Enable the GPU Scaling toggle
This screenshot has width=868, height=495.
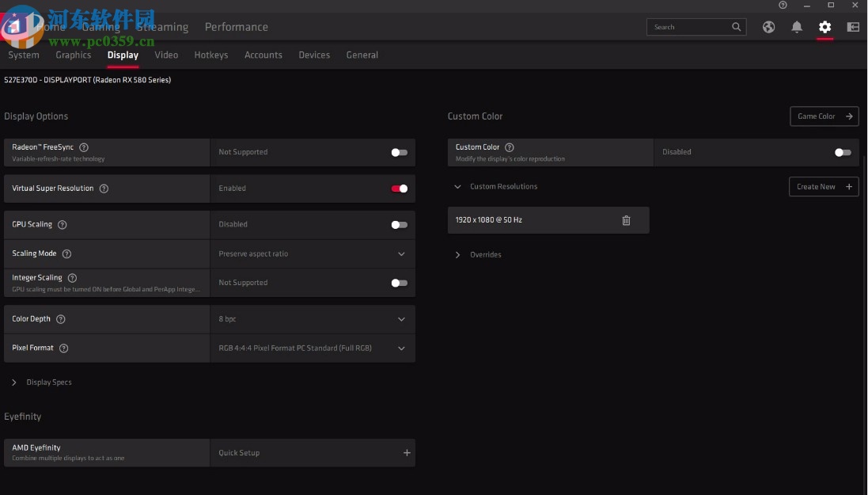(400, 225)
